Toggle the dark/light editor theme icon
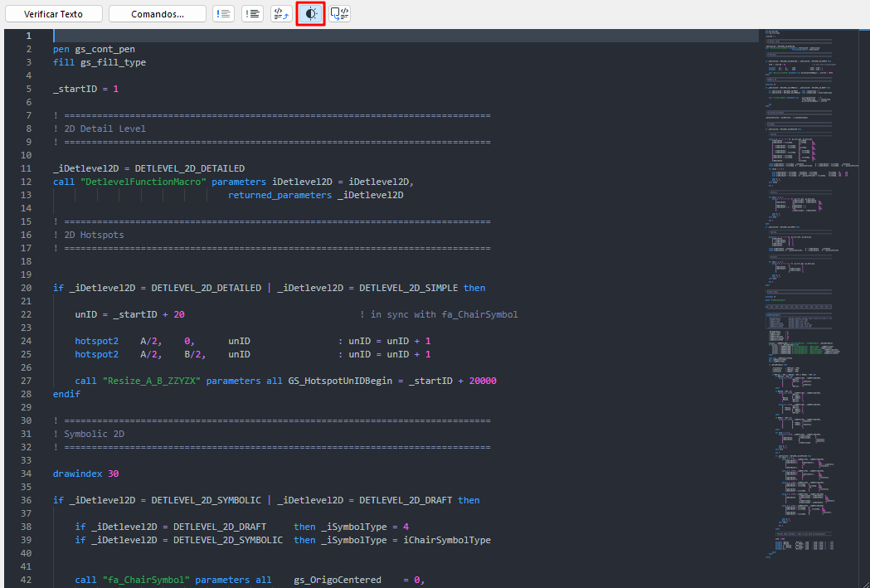Image resolution: width=870 pixels, height=588 pixels. [x=310, y=14]
